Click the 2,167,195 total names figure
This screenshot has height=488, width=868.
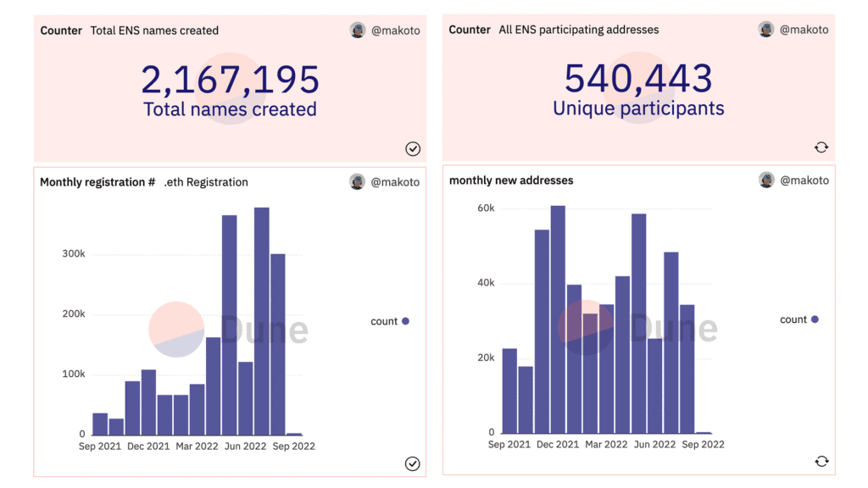coord(229,77)
